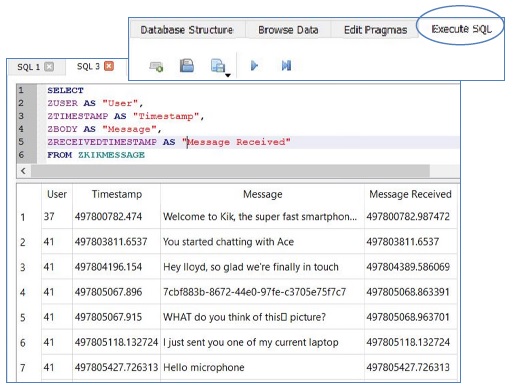Screen dimensions: 521x388
Task: Click timestamp cell 497800782.474
Action: tap(117, 217)
